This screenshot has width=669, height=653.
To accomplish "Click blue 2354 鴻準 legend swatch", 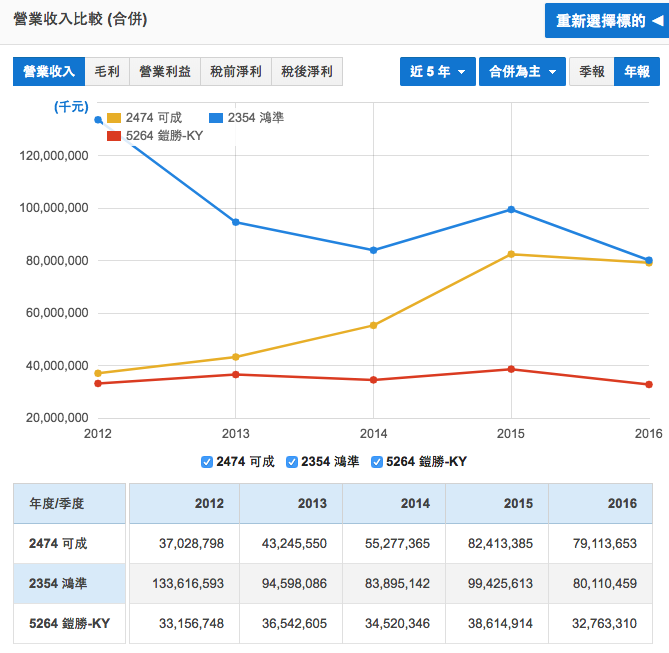I will coord(216,118).
